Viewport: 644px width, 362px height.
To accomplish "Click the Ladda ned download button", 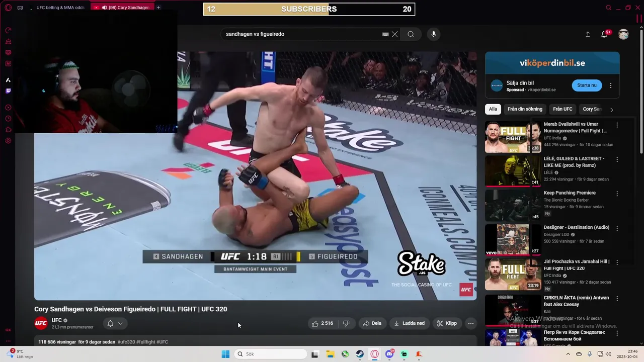I will tap(410, 323).
